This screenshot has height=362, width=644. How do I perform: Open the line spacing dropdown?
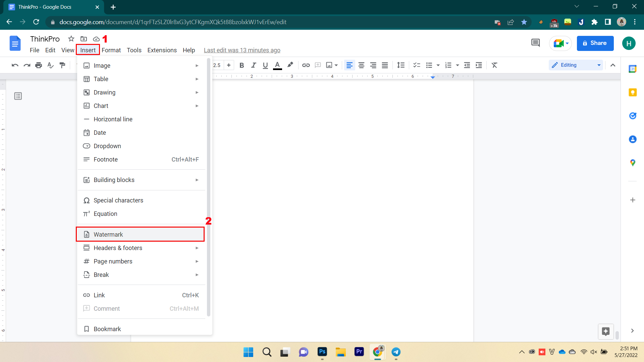coord(401,65)
